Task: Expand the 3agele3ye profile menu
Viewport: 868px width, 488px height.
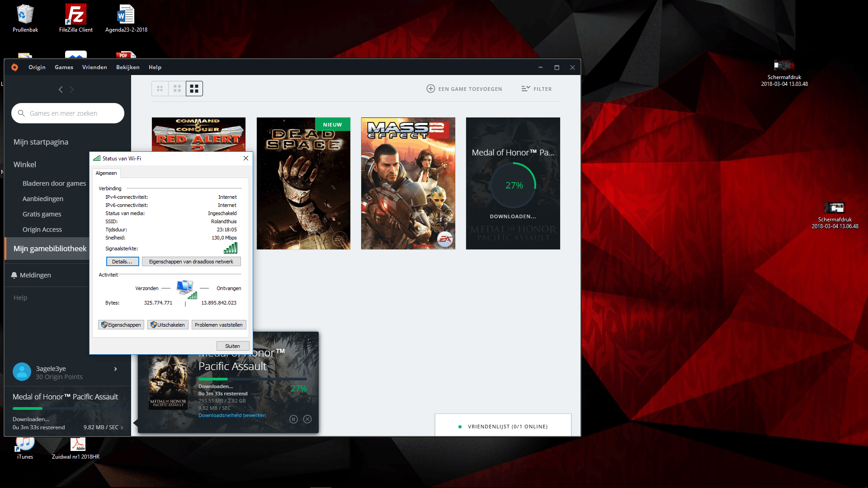Action: pos(116,369)
